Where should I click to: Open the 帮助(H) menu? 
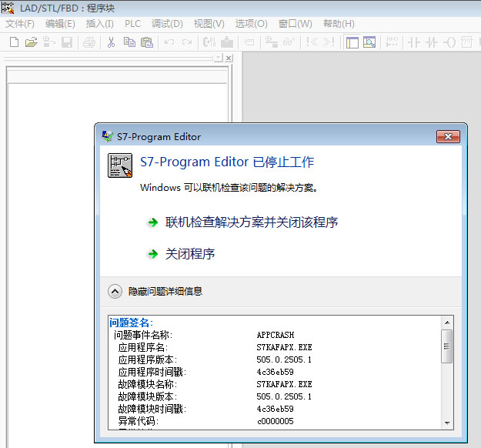339,24
